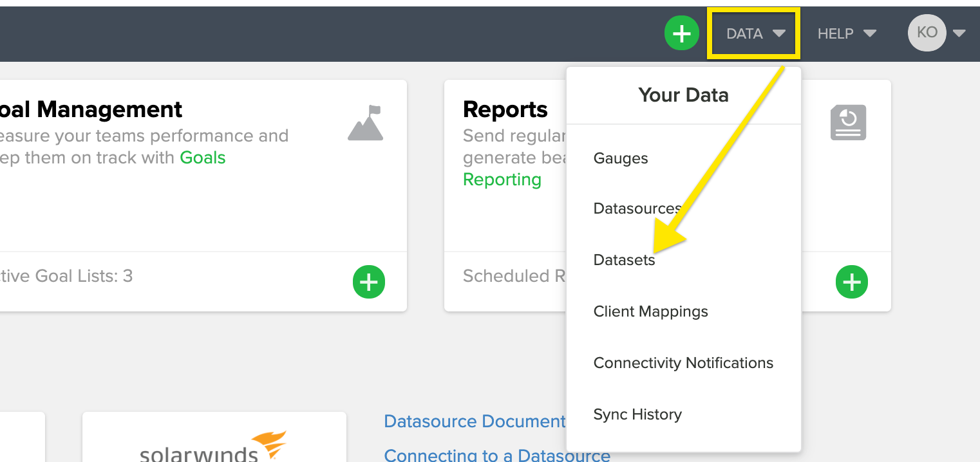Open Datasource Documentation link
Viewport: 980px width, 462px height.
coord(475,421)
